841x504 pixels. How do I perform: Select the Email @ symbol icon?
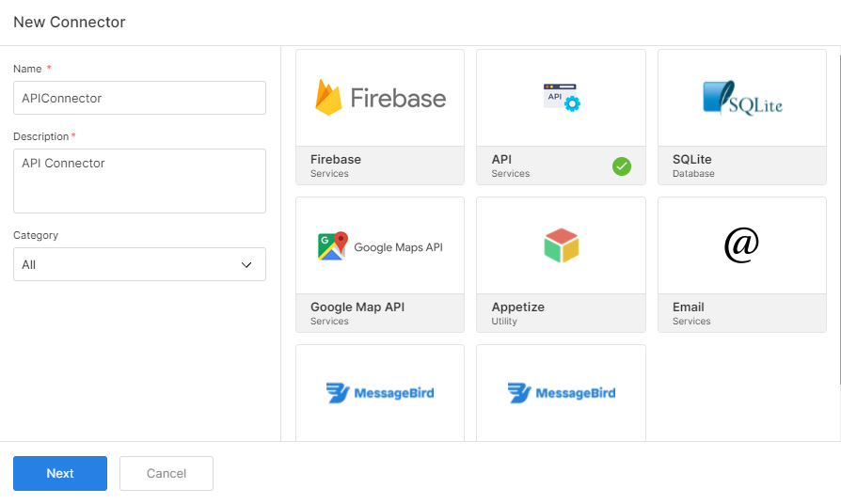point(742,245)
